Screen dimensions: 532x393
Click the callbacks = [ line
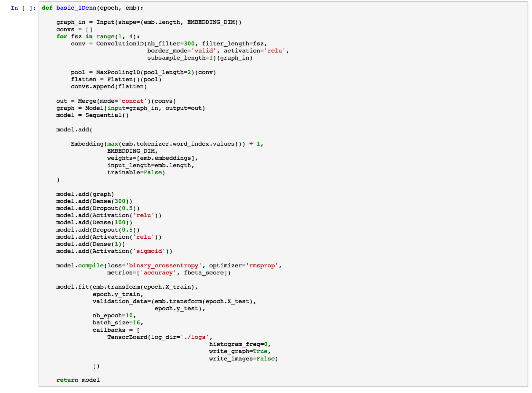[116, 330]
